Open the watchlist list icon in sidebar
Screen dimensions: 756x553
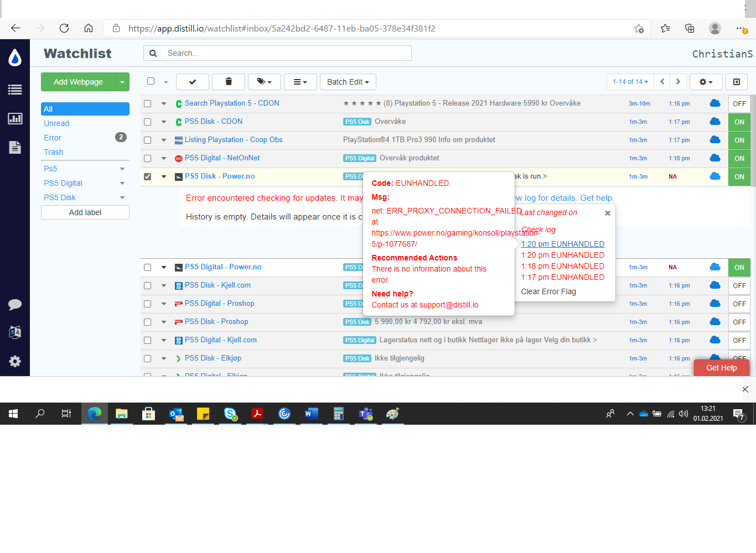click(x=15, y=90)
